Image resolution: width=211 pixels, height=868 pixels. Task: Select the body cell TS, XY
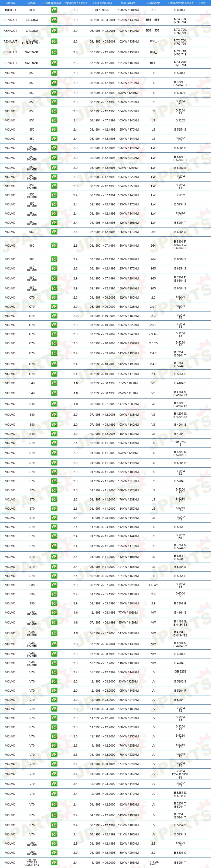point(153,585)
